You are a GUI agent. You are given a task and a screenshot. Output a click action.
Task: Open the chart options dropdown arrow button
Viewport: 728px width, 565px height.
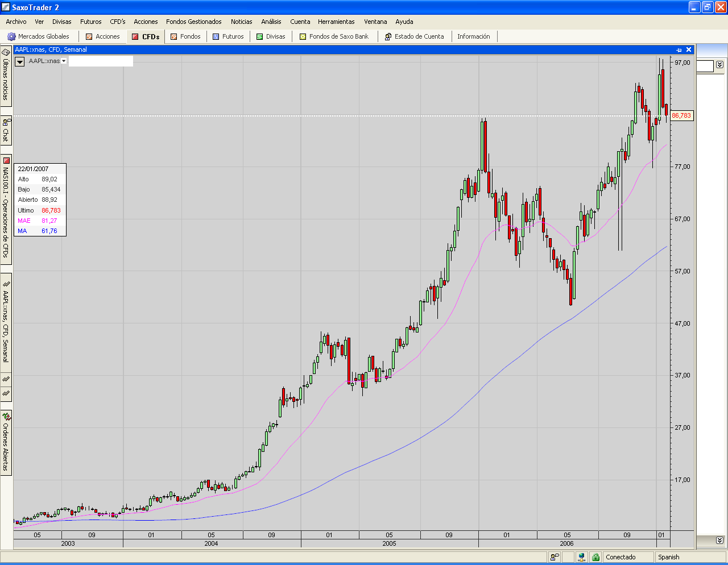coord(20,61)
